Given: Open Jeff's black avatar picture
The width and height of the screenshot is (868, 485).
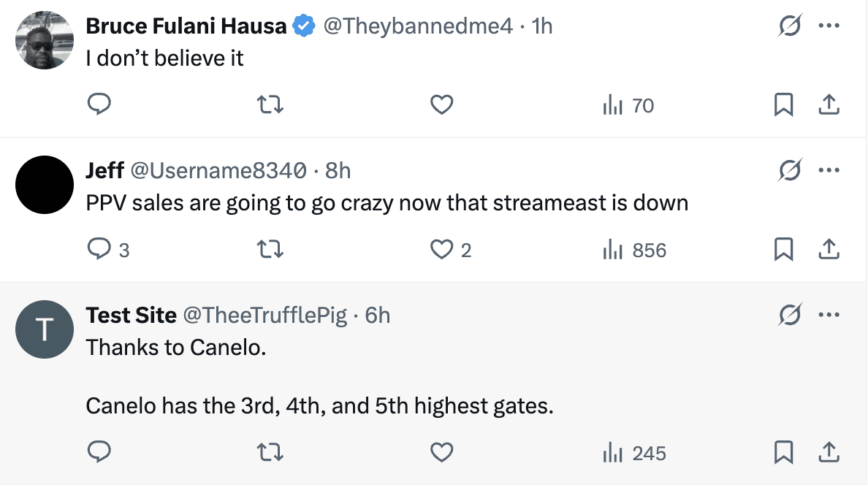Looking at the screenshot, I should pos(45,185).
